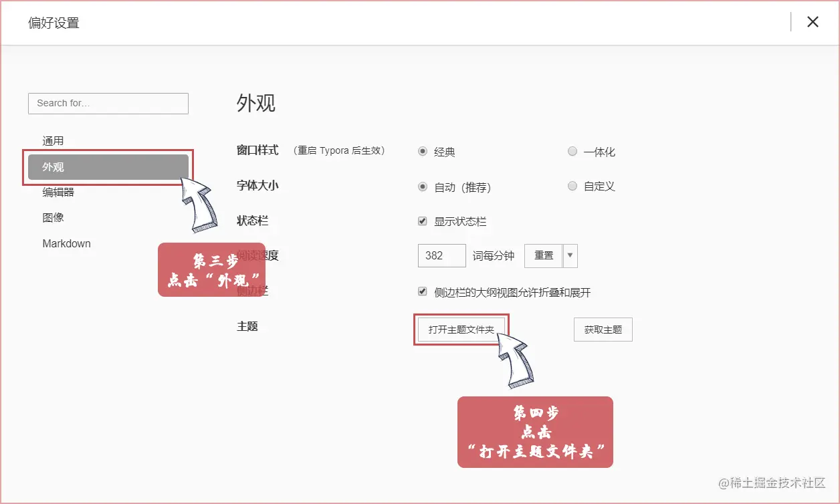
Task: Toggle 侧边栏的大纲视图允许折叠和展开 checkbox
Action: pos(423,291)
